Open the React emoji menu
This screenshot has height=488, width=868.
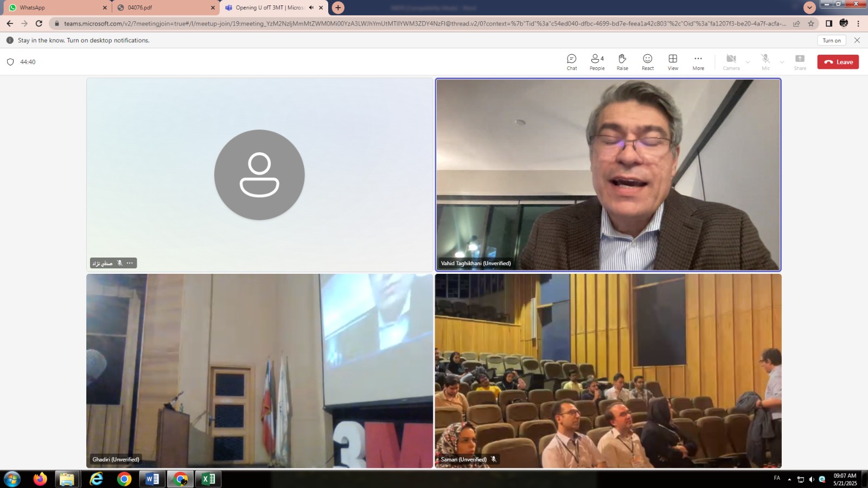click(x=647, y=62)
